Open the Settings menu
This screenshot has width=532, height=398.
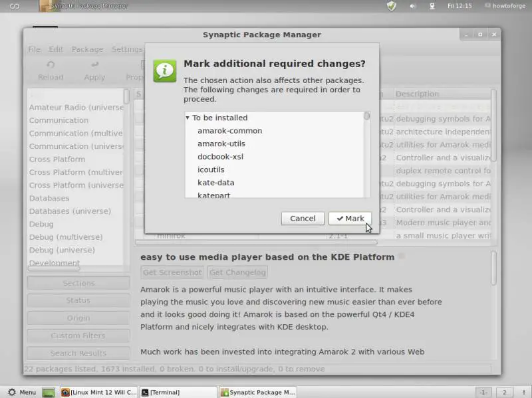(127, 49)
